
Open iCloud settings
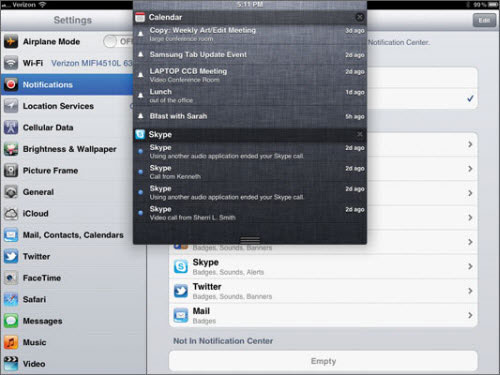tap(67, 213)
